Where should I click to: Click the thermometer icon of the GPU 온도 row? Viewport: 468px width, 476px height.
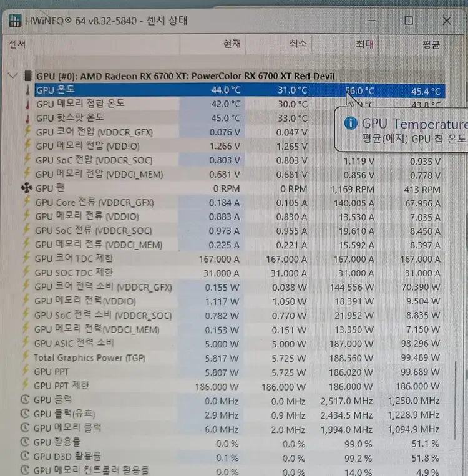(27, 90)
